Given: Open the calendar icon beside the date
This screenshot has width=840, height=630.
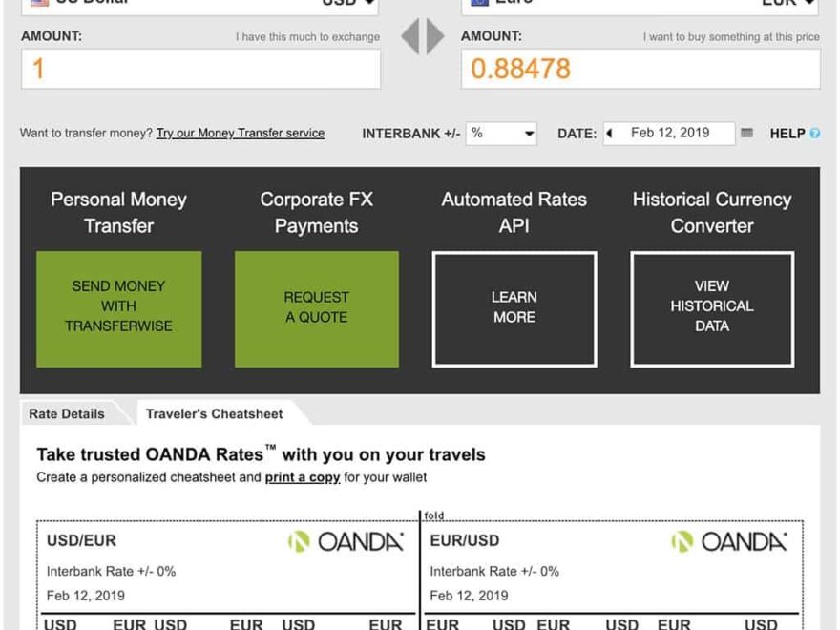Looking at the screenshot, I should pos(747,134).
